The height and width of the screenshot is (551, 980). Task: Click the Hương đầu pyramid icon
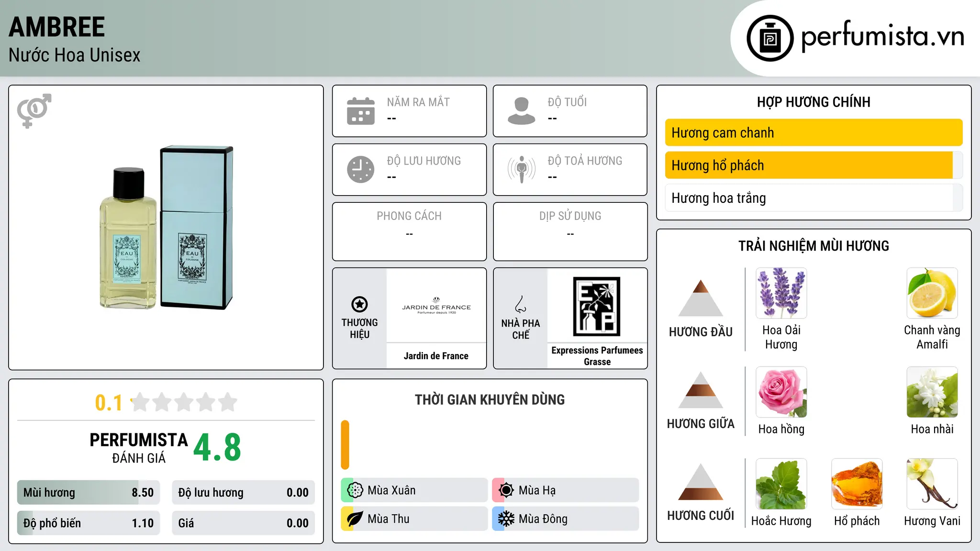pyautogui.click(x=701, y=298)
